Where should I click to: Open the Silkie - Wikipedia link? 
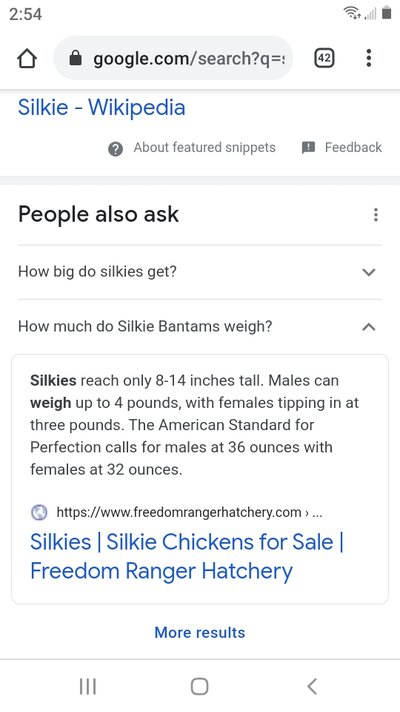click(x=102, y=108)
